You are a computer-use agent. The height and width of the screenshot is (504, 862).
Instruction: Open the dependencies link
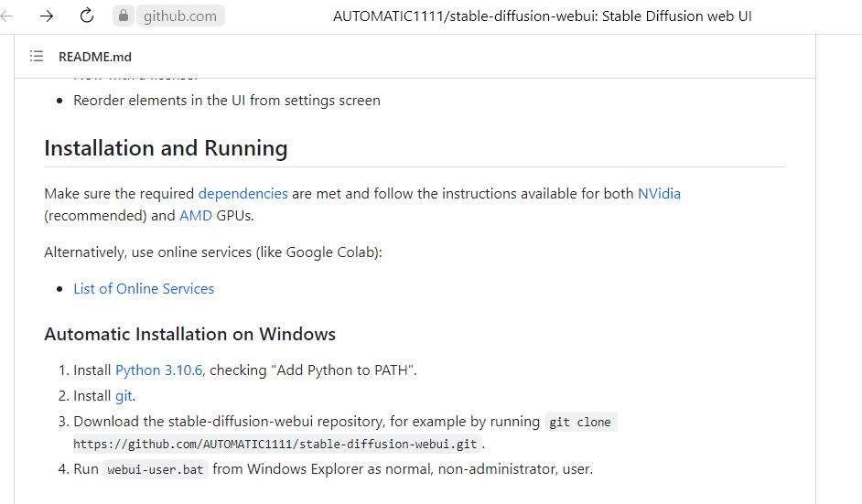pyautogui.click(x=242, y=194)
